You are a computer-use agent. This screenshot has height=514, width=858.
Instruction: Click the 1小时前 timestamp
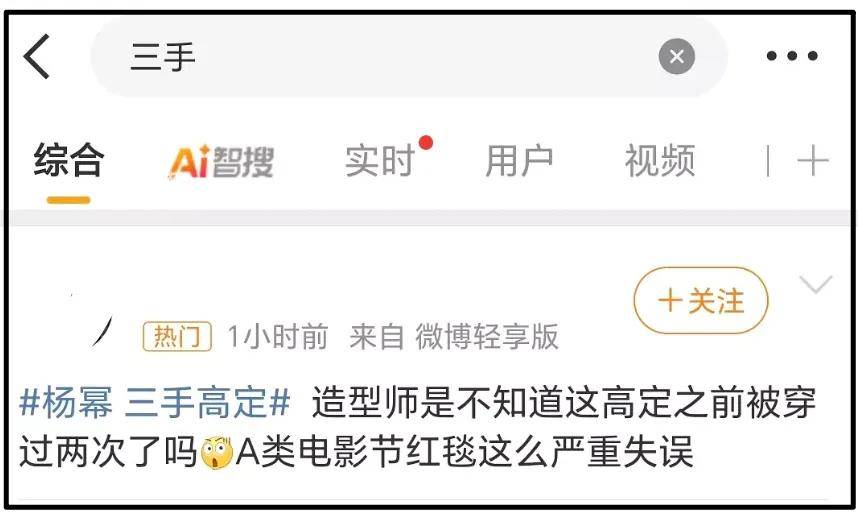(x=277, y=336)
